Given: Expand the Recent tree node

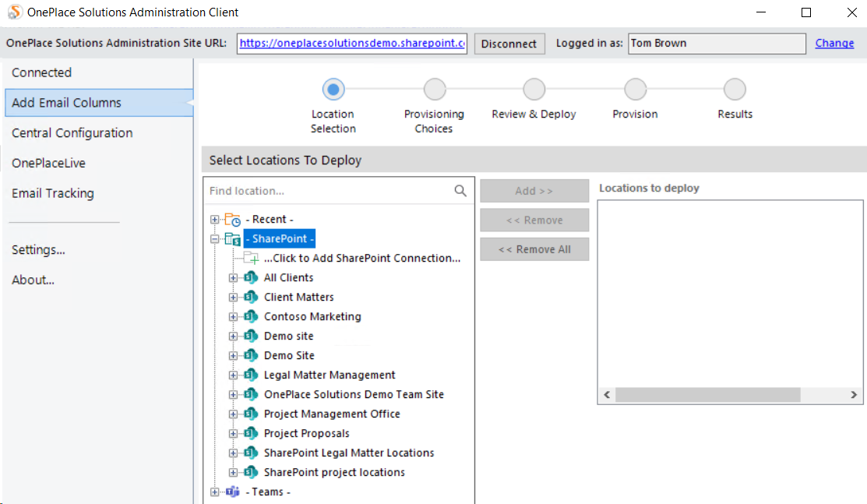Looking at the screenshot, I should click(214, 220).
